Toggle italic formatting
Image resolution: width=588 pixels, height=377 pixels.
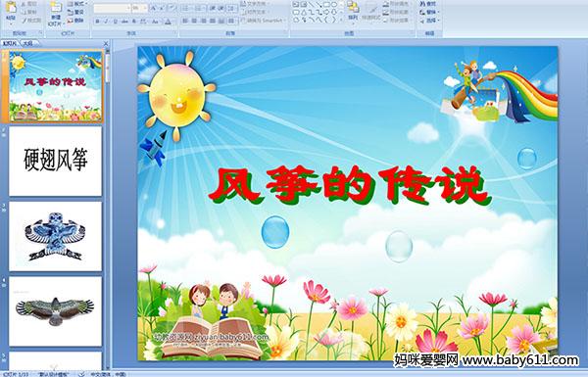pos(106,22)
